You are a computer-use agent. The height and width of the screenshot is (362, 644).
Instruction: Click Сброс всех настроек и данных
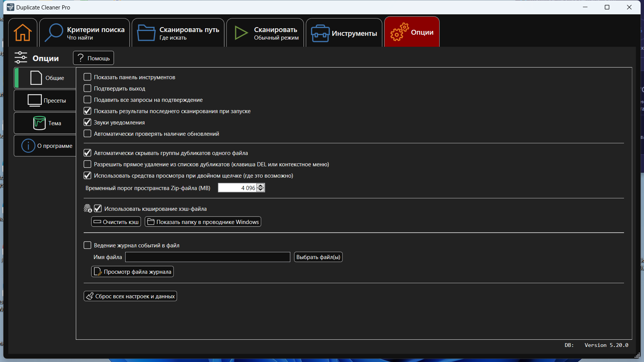(x=130, y=296)
